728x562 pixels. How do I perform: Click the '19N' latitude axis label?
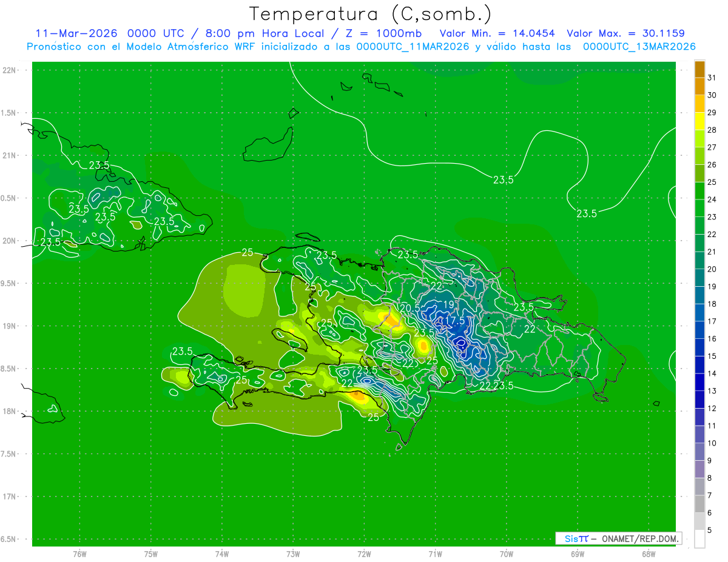[x=10, y=326]
